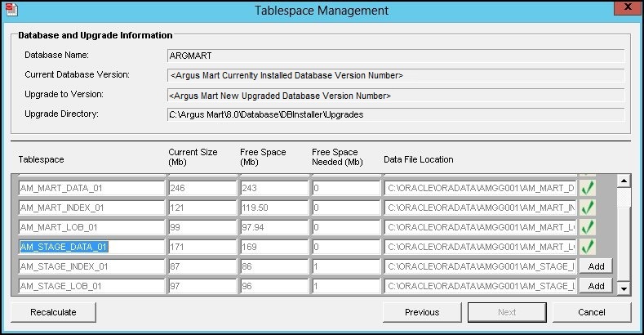Click the green checkmark for AM_MART_DATA_01
The width and height of the screenshot is (644, 335).
[x=588, y=188]
